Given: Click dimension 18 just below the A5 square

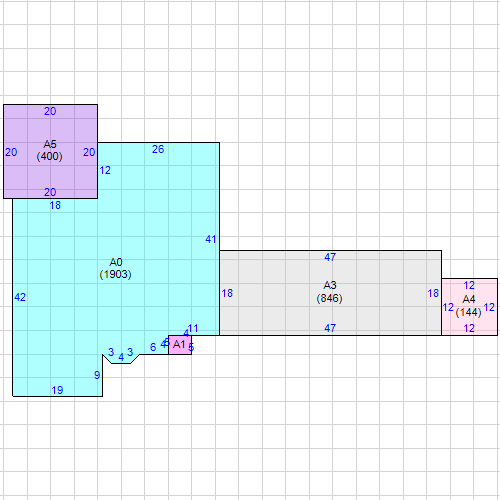Looking at the screenshot, I should point(55,205).
